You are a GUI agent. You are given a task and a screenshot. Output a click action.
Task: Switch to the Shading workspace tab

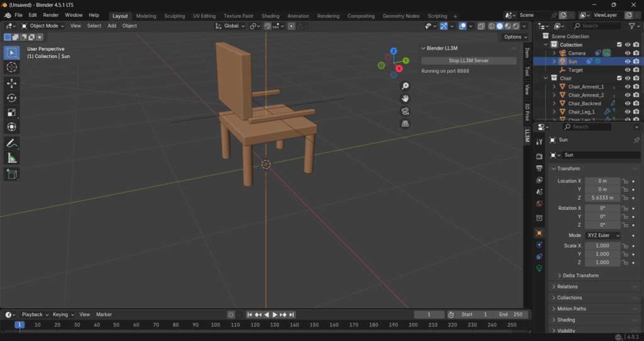point(270,16)
